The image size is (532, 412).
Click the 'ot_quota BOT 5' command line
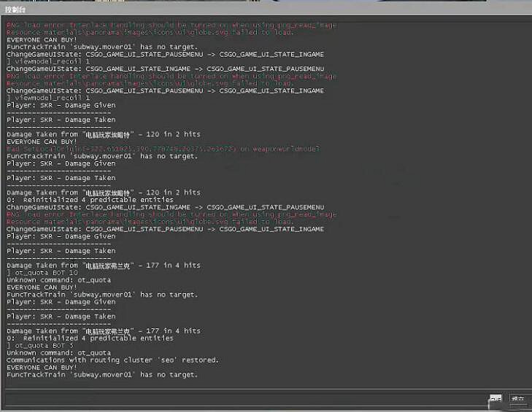[x=45, y=346]
